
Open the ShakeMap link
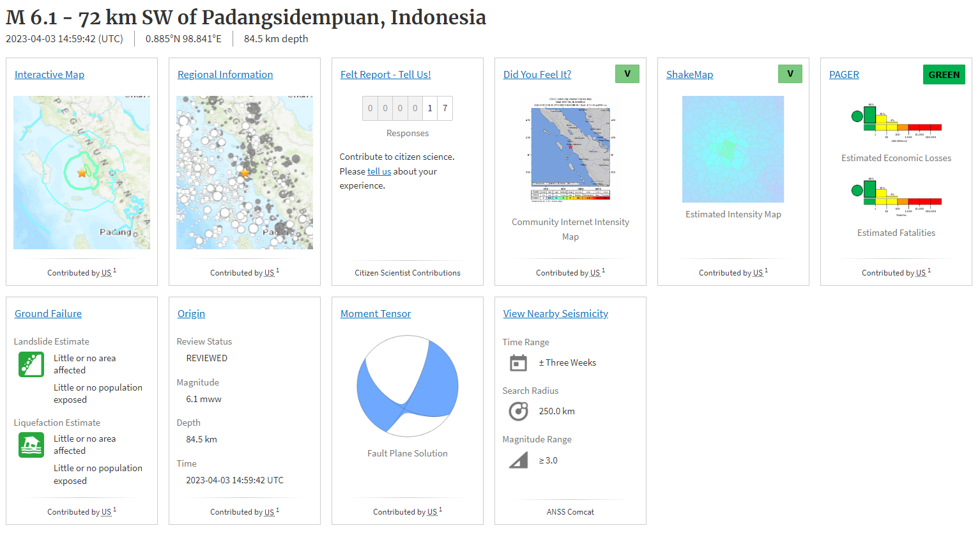click(x=689, y=75)
